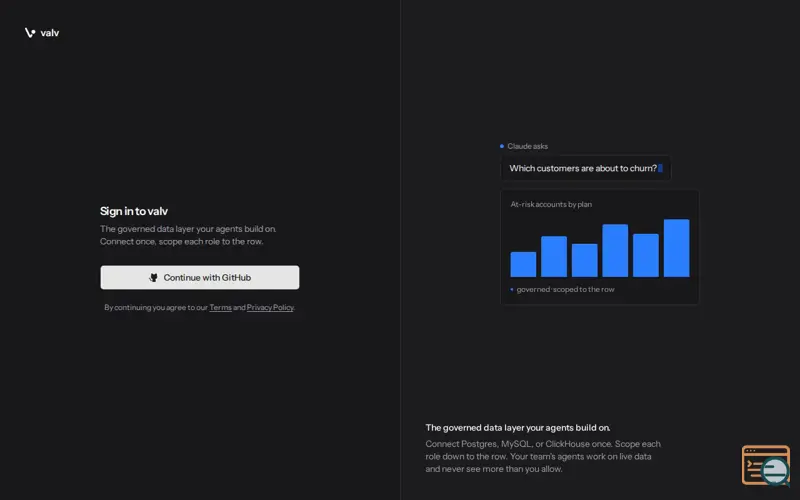Click the 'Sign in to valv' heading
This screenshot has width=800, height=500.
(134, 211)
